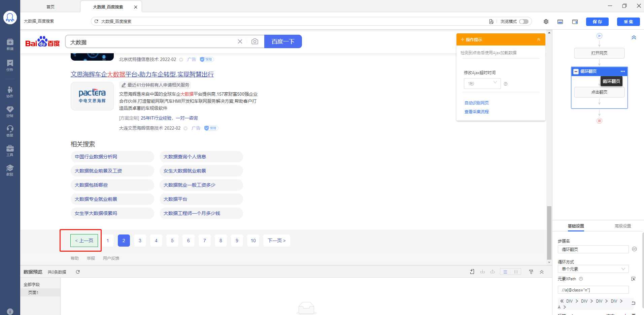Click the import data download icon
Viewport: 644px width, 315px height.
[x=482, y=272]
